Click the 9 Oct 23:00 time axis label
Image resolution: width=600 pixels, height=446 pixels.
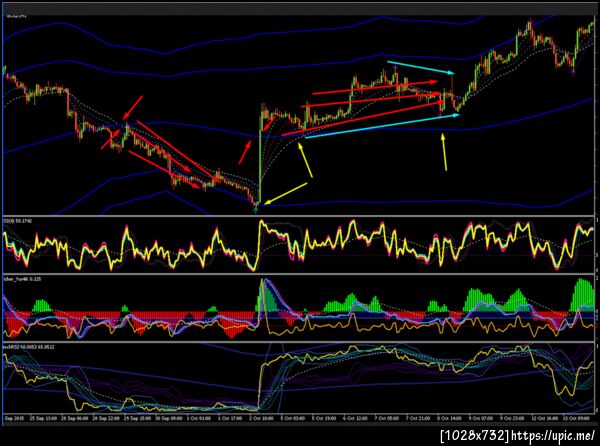pyautogui.click(x=513, y=418)
